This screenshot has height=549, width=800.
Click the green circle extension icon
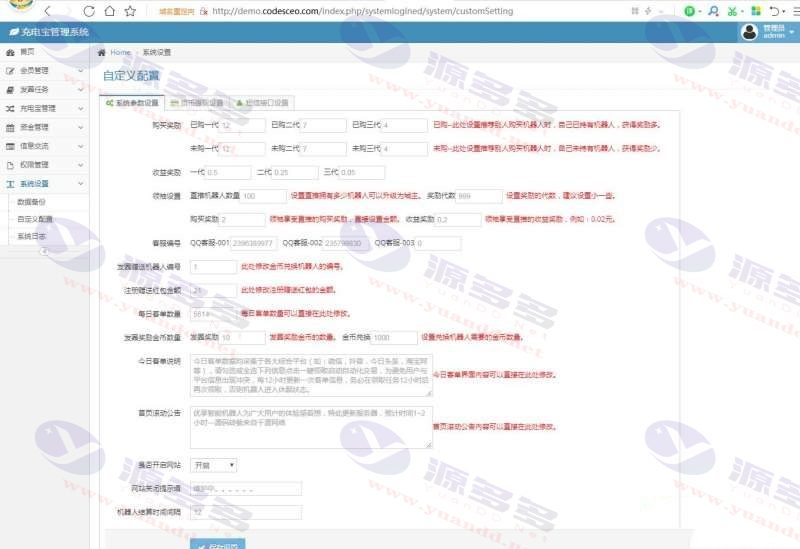689,11
